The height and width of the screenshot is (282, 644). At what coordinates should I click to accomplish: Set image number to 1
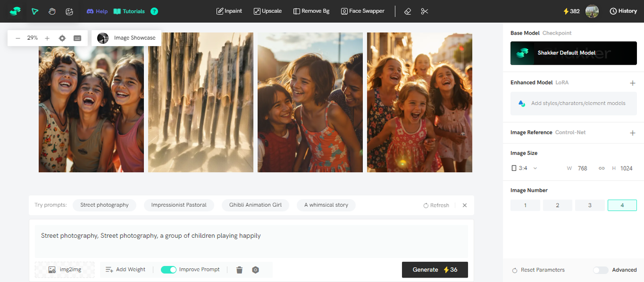[525, 205]
